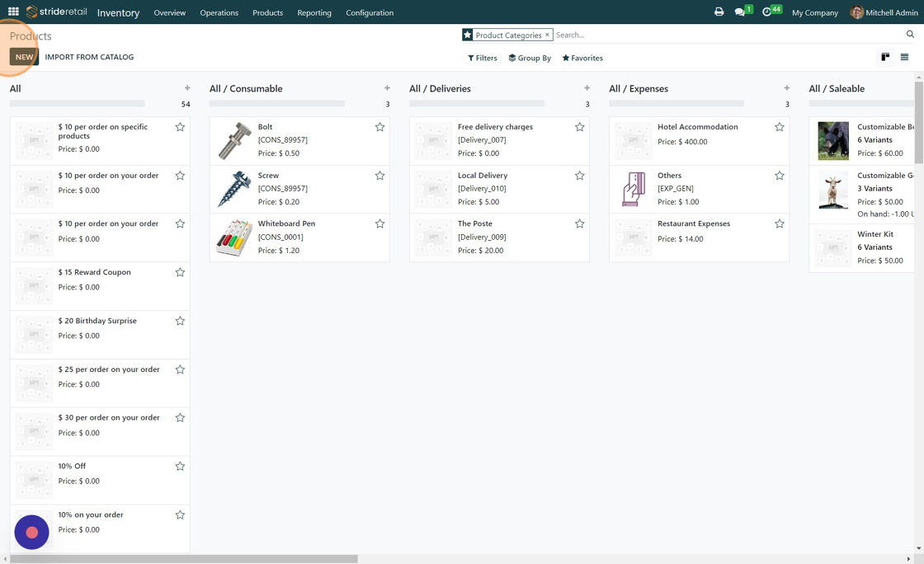This screenshot has height=564, width=924.
Task: Open the activities clock icon
Action: tap(766, 12)
